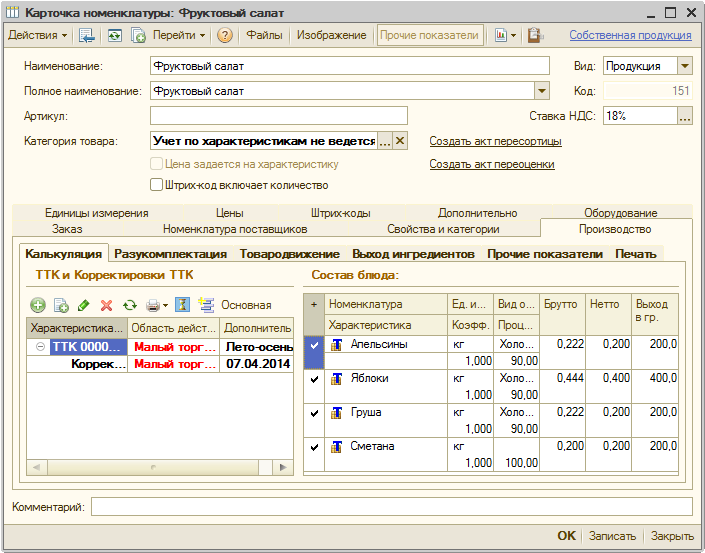Click the Наименование input field

coord(350,66)
